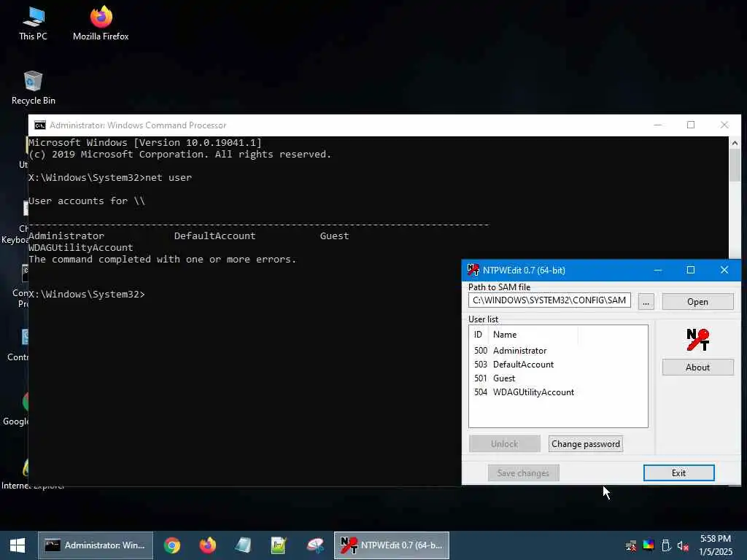This screenshot has width=747, height=560.
Task: Click the Windows Start button
Action: (18, 545)
